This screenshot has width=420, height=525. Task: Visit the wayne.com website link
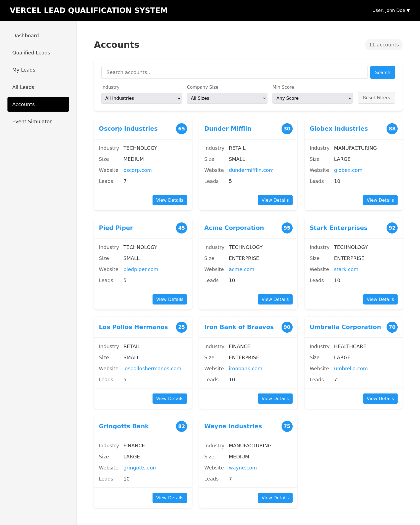243,468
